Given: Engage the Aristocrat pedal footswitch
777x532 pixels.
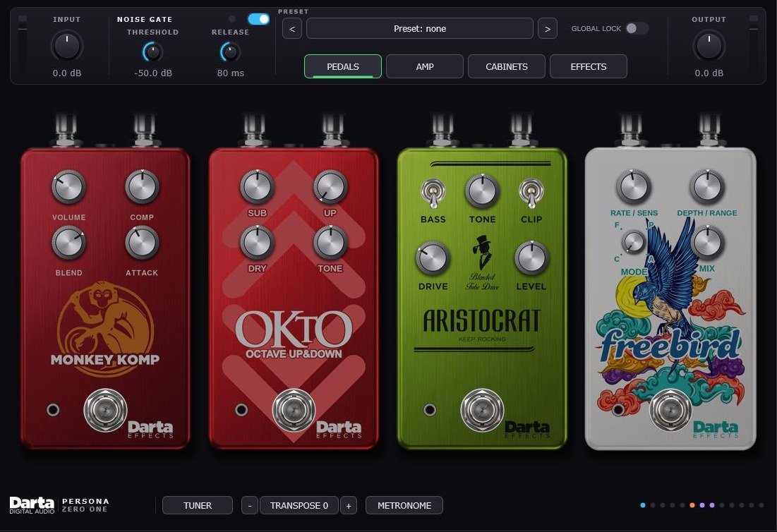Looking at the screenshot, I should pos(482,410).
